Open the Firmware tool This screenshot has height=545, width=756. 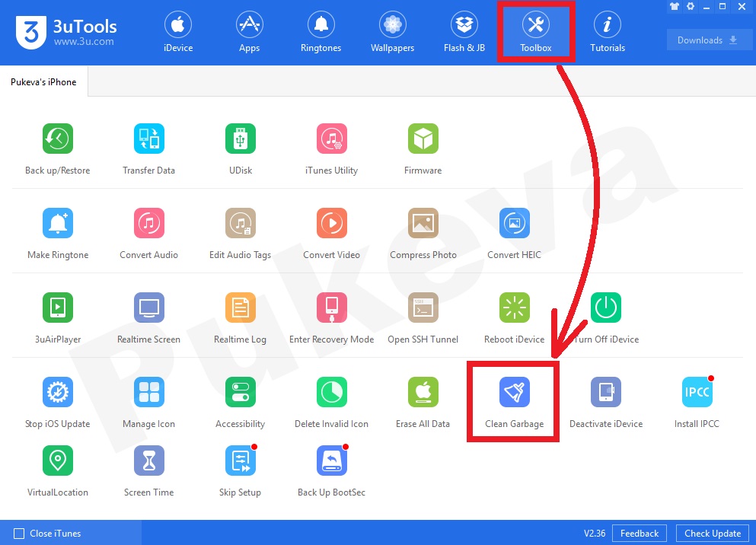423,139
